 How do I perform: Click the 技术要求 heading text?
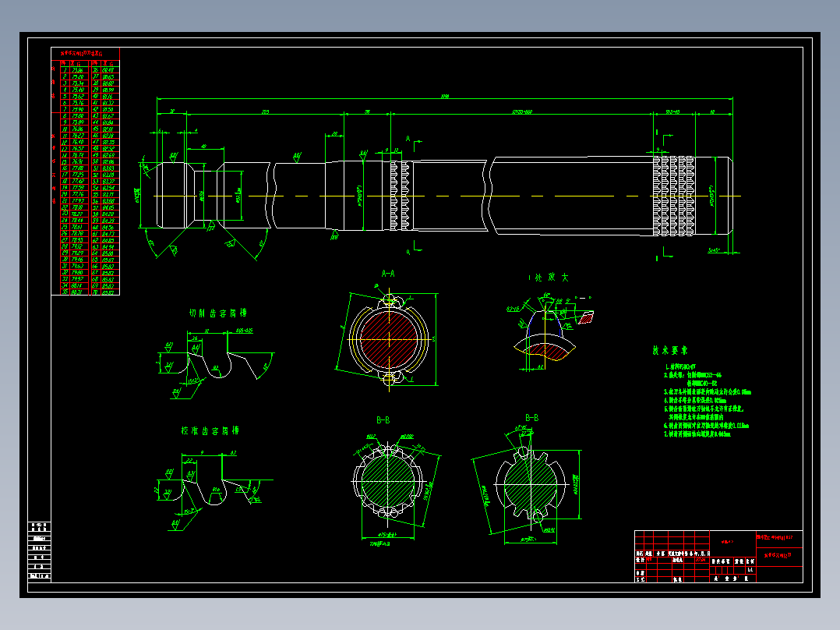[x=669, y=351]
